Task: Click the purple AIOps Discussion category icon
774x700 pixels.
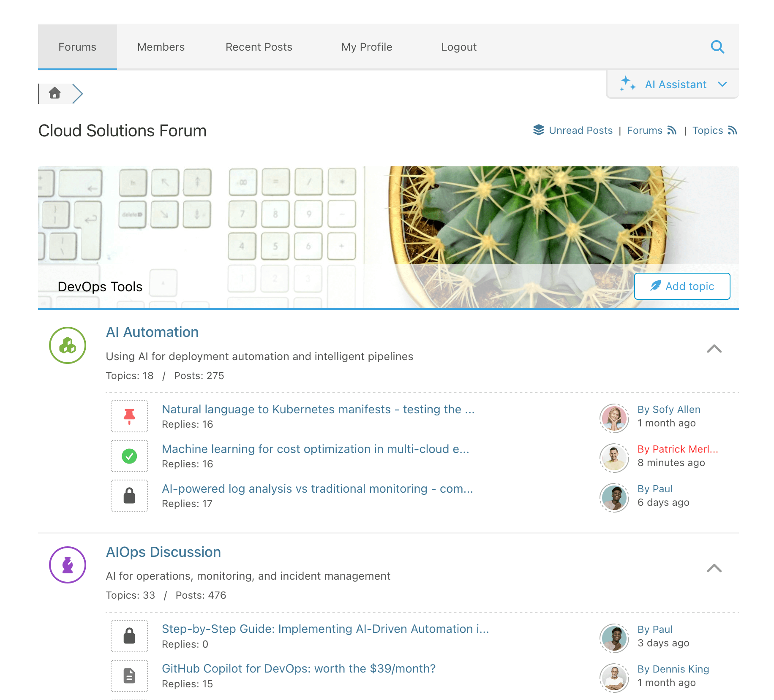Action: pos(67,565)
